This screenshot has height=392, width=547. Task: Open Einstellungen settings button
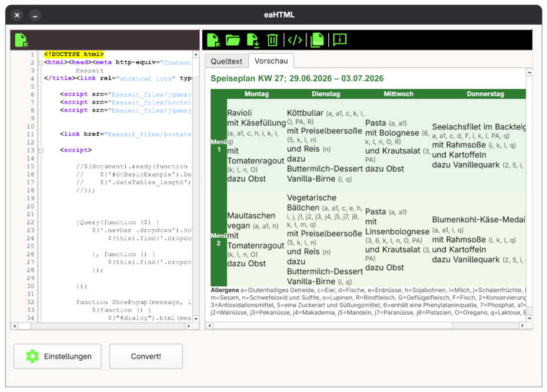click(x=58, y=356)
